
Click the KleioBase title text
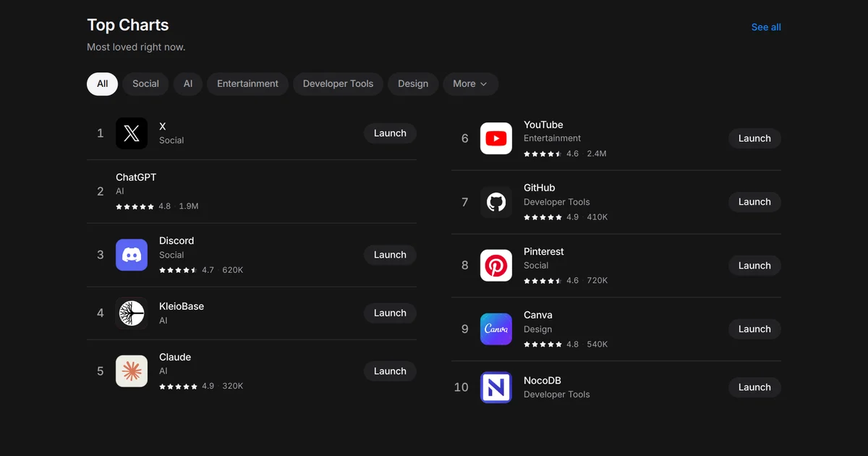pos(182,306)
